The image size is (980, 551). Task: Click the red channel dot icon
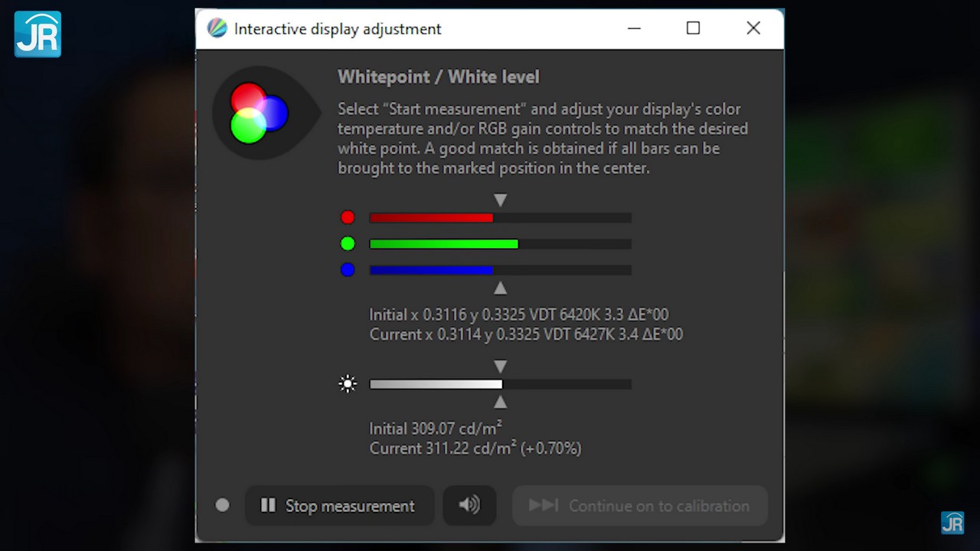348,218
